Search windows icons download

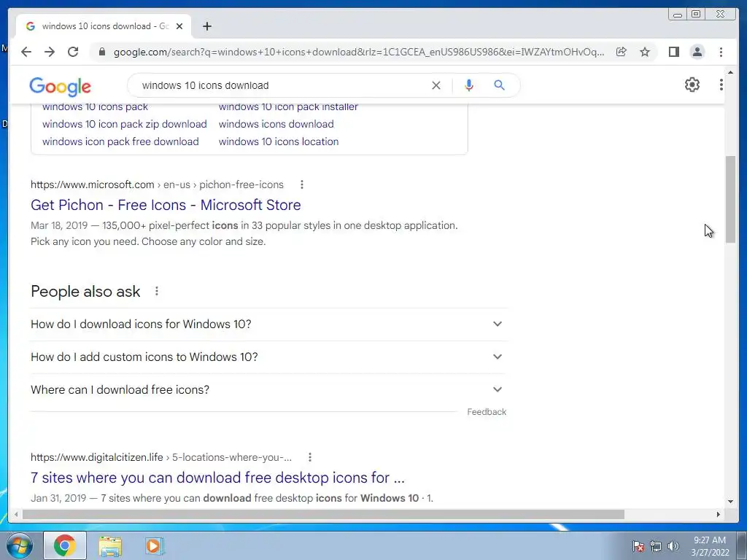[276, 124]
